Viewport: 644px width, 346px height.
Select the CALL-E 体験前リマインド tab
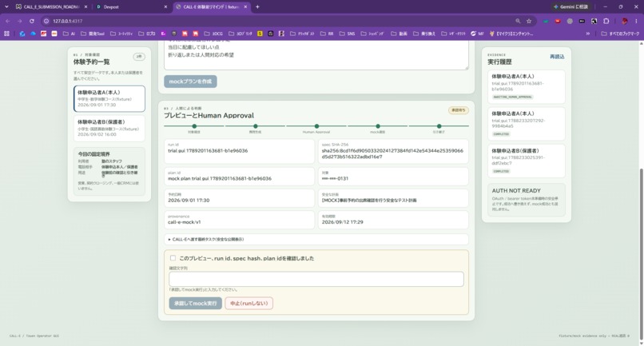click(x=212, y=6)
